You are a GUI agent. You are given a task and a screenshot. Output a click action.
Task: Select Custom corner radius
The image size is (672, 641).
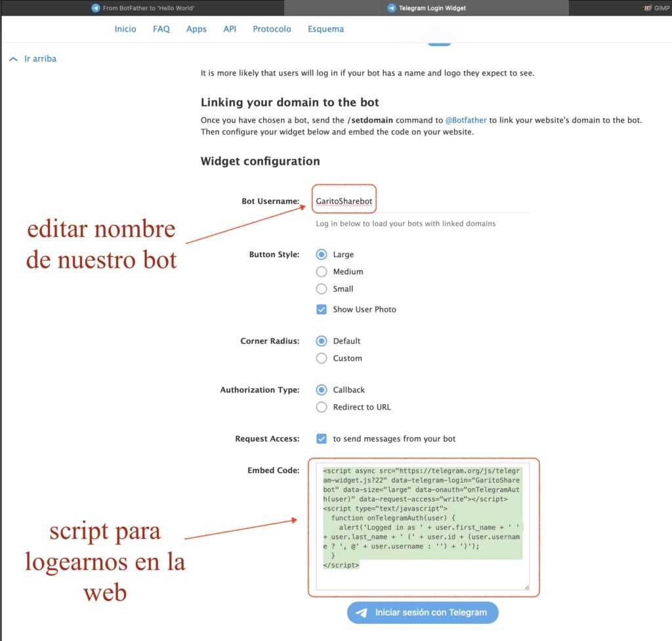[322, 358]
